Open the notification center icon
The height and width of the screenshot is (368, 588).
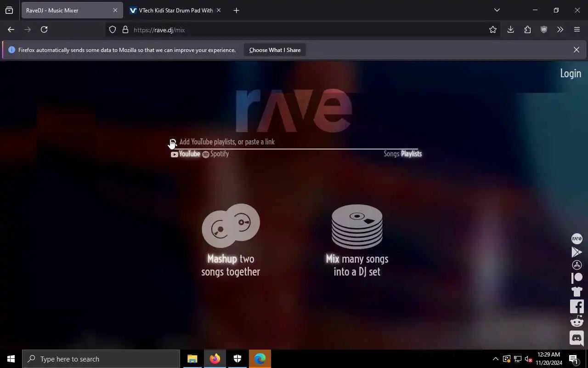[x=574, y=359]
